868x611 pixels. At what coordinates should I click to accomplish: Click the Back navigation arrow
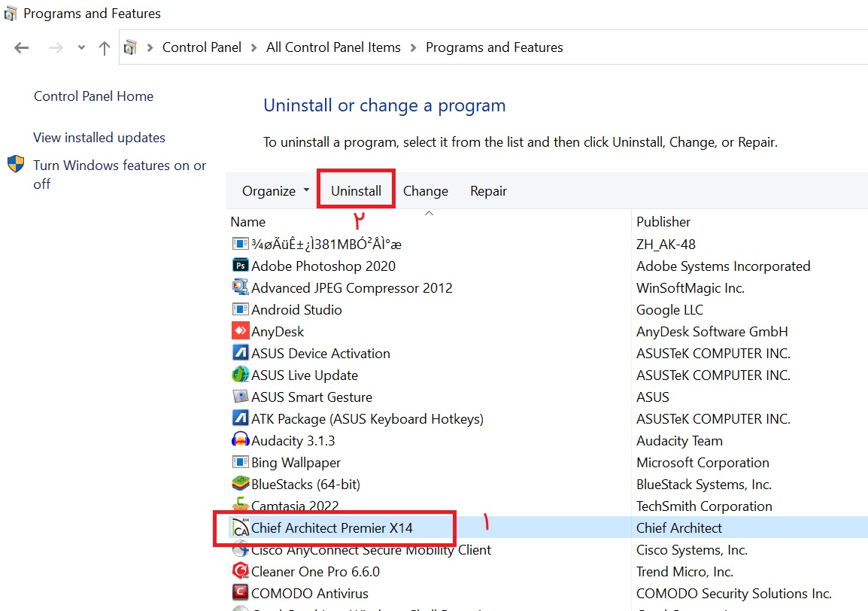(21, 47)
